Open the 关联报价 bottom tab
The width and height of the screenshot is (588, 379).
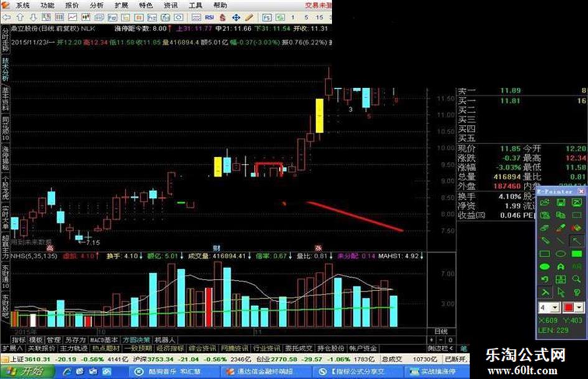42,349
